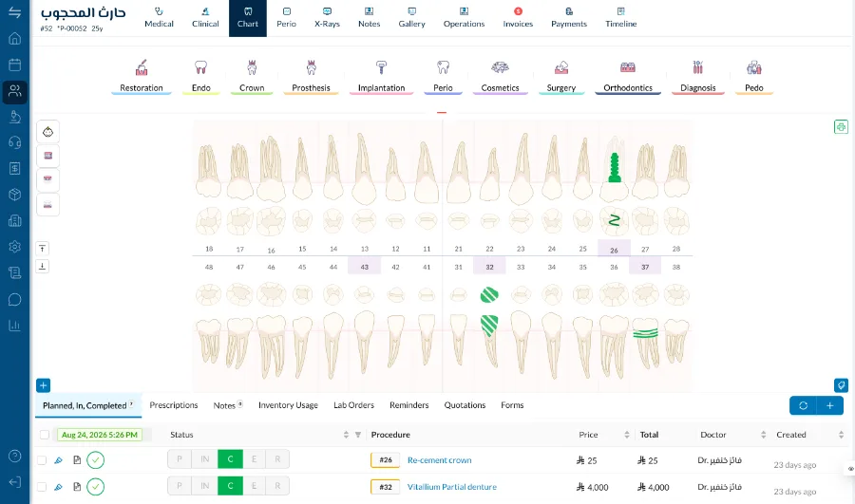Switch to the Lab Orders tab
The height and width of the screenshot is (504, 855).
354,405
